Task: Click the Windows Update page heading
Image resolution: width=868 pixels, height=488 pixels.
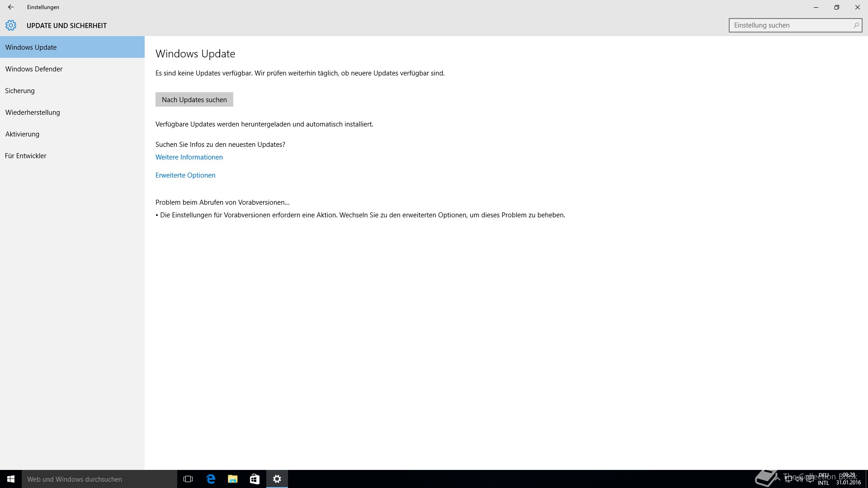Action: [195, 54]
